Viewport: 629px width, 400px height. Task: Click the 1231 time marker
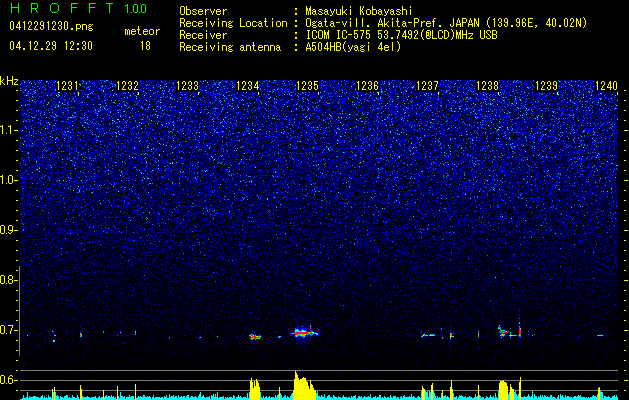point(67,86)
